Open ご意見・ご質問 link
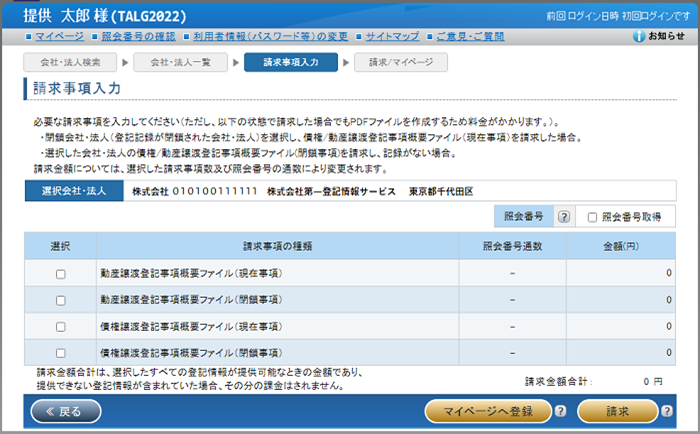 (x=471, y=36)
